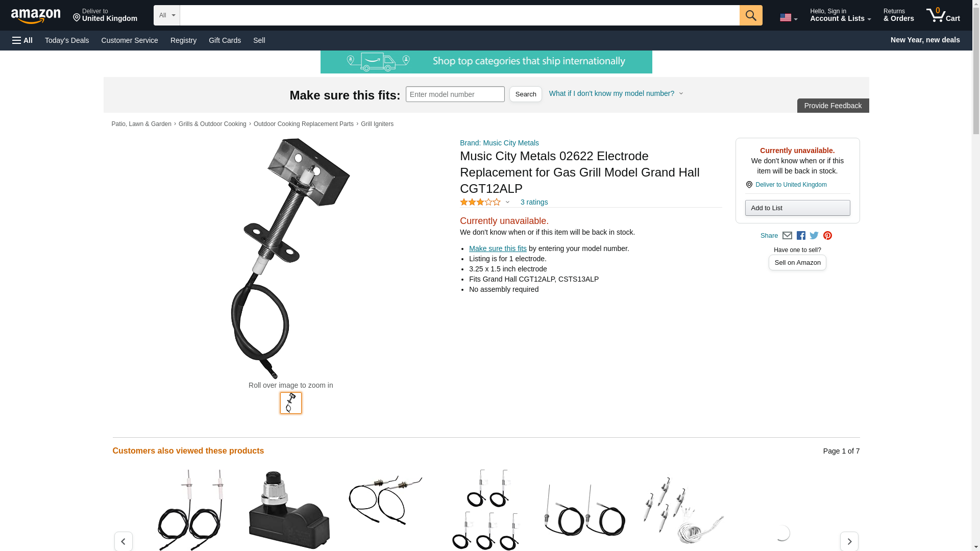The image size is (980, 551).
Task: Click next arrow in product carousel
Action: click(x=849, y=541)
